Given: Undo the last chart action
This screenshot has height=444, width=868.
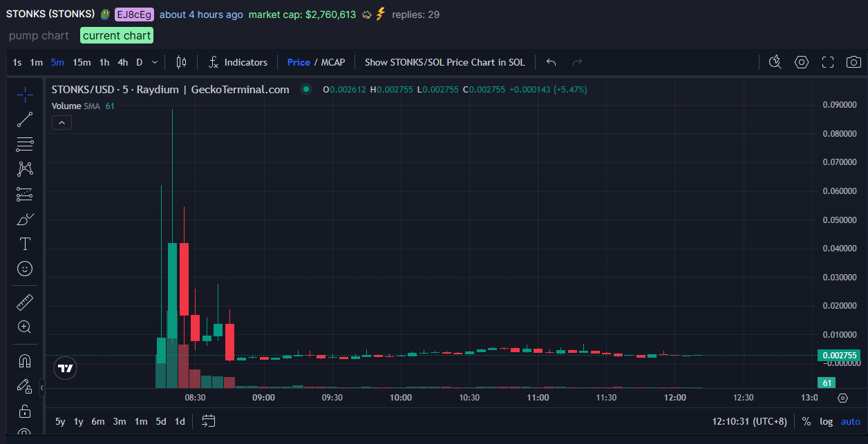Looking at the screenshot, I should coord(551,62).
